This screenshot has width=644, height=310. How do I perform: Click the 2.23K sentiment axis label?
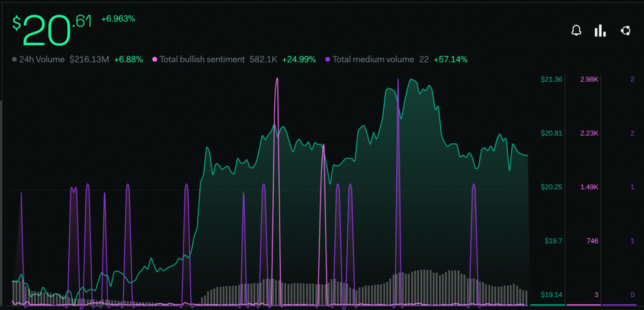(x=589, y=133)
